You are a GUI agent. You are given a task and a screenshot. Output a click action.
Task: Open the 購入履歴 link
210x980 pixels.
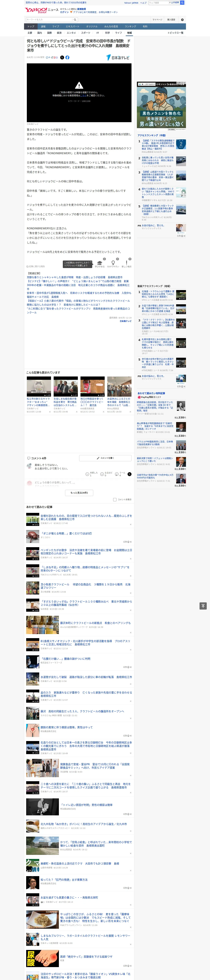click(171, 20)
